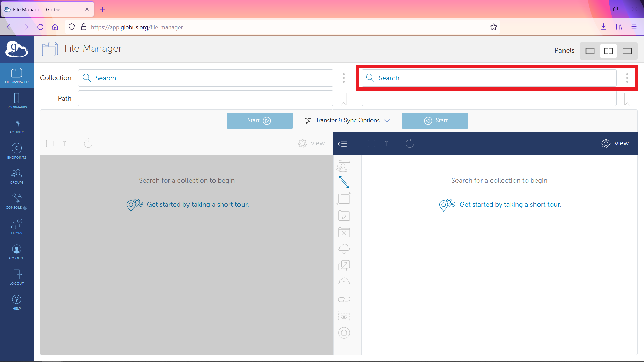This screenshot has height=362, width=644.
Task: Click the Activity sidebar icon
Action: pos(16,126)
